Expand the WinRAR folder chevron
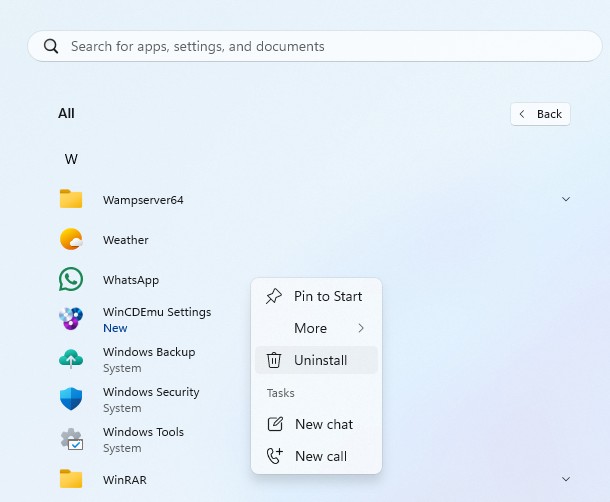 (566, 479)
